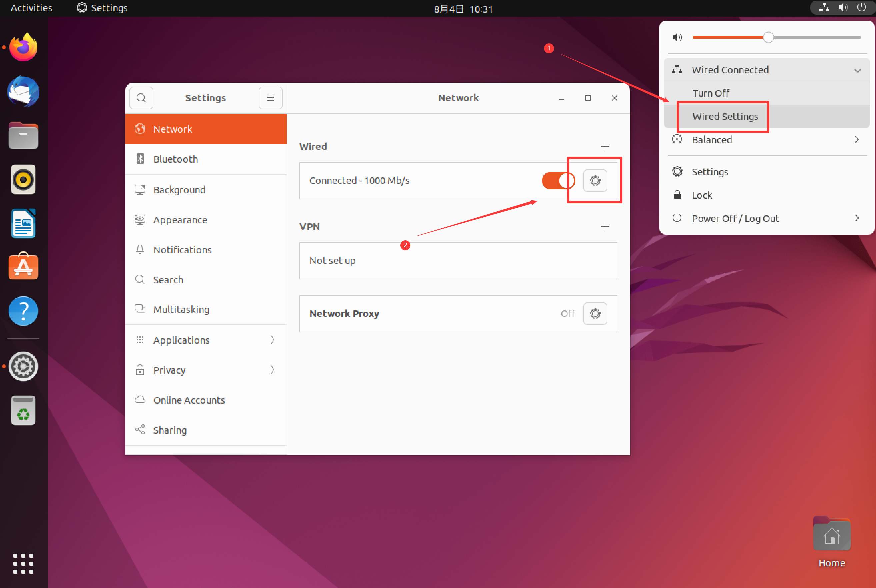This screenshot has width=876, height=588.
Task: Add a new VPN connection
Action: pyautogui.click(x=604, y=226)
